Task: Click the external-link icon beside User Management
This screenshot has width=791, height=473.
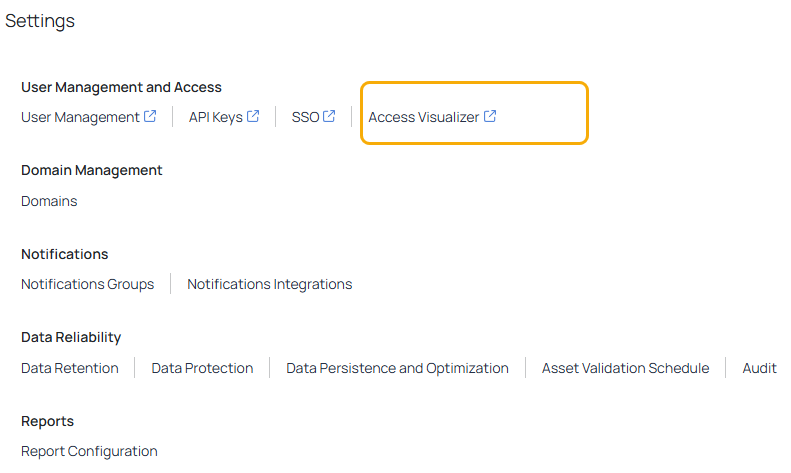Action: pos(150,116)
